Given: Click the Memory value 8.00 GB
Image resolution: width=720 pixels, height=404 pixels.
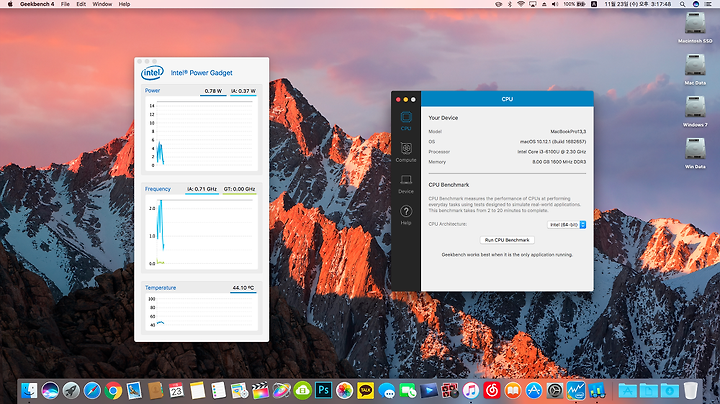Looking at the screenshot, I should [x=559, y=162].
